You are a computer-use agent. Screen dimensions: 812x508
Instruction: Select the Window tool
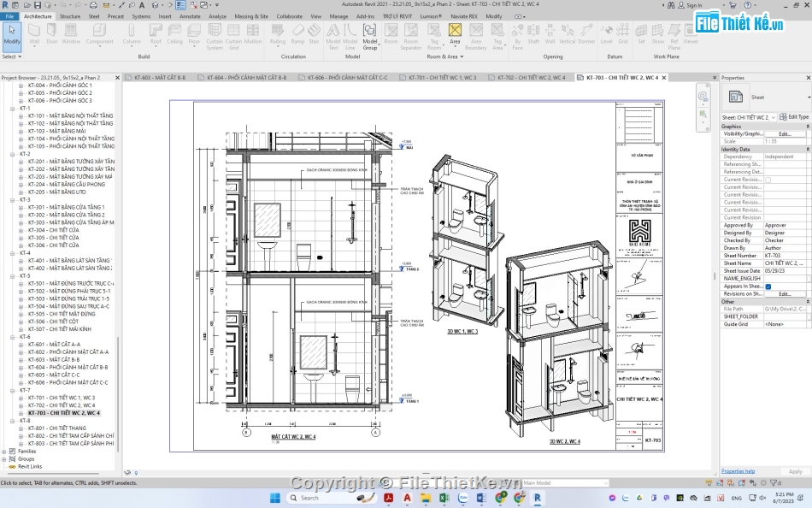(71, 35)
